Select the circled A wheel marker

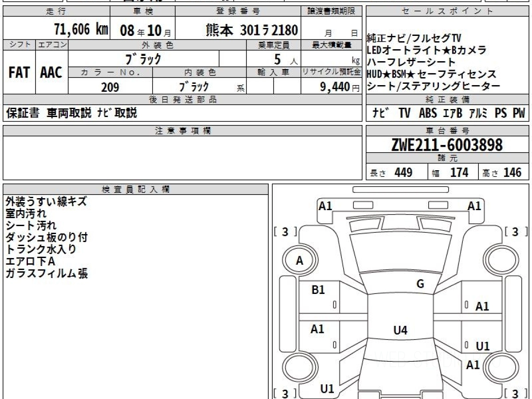(300, 261)
